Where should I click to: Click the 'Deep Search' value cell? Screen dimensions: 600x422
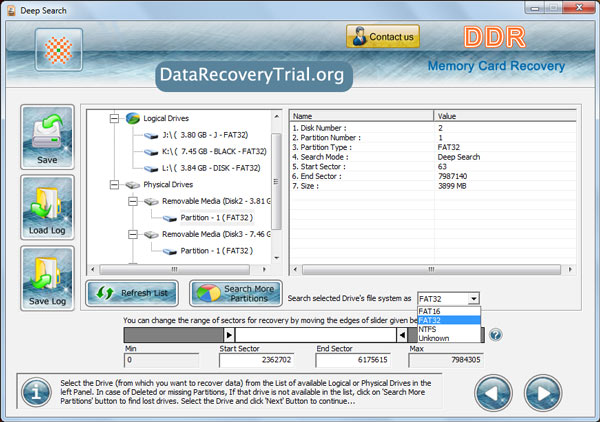tap(459, 157)
